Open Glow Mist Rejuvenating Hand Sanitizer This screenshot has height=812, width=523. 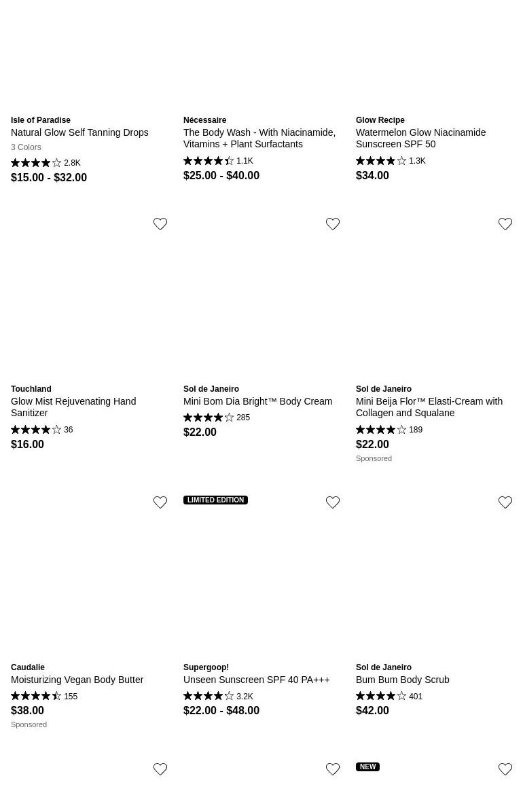point(73,407)
